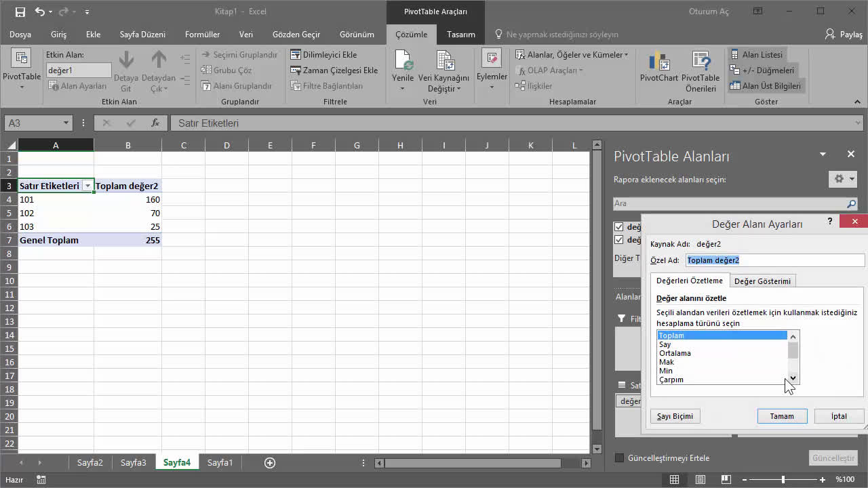Confirm the dialog with Tamam
868x488 pixels.
tap(782, 415)
